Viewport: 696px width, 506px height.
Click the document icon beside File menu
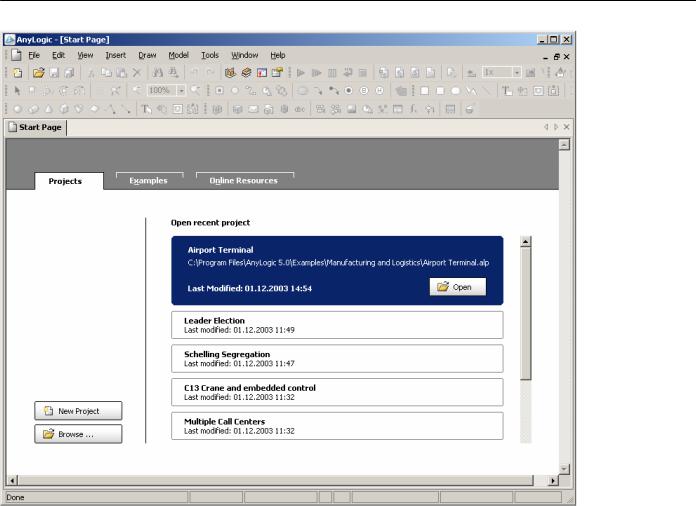(x=16, y=55)
